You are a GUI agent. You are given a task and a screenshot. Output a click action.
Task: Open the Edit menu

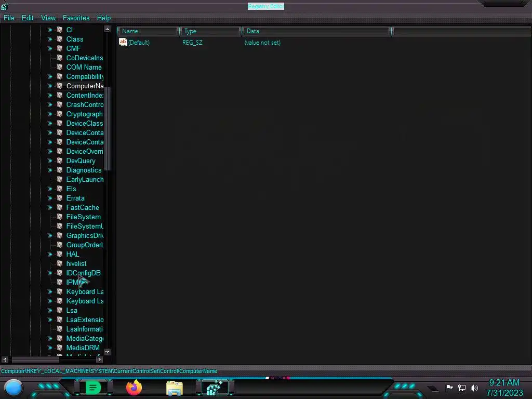[28, 18]
